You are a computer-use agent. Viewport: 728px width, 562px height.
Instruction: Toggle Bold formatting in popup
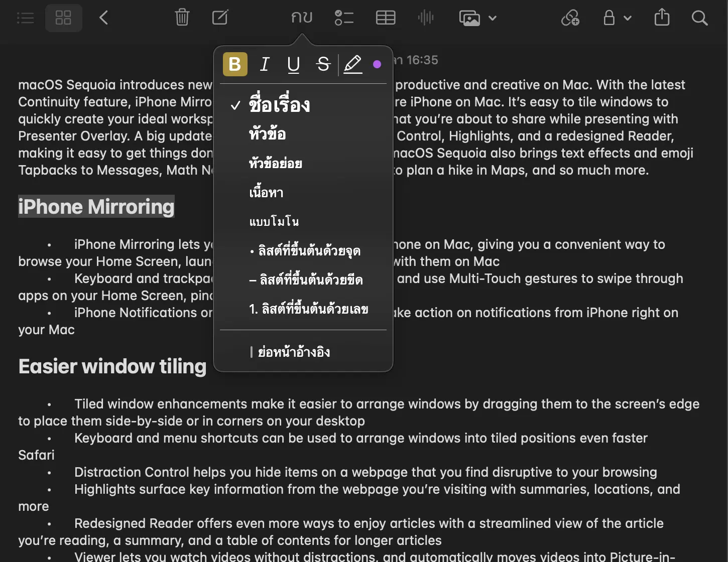pos(235,64)
